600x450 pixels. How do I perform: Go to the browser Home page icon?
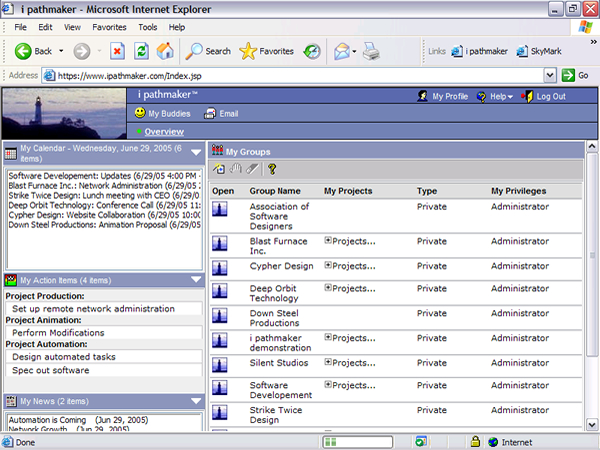point(165,51)
